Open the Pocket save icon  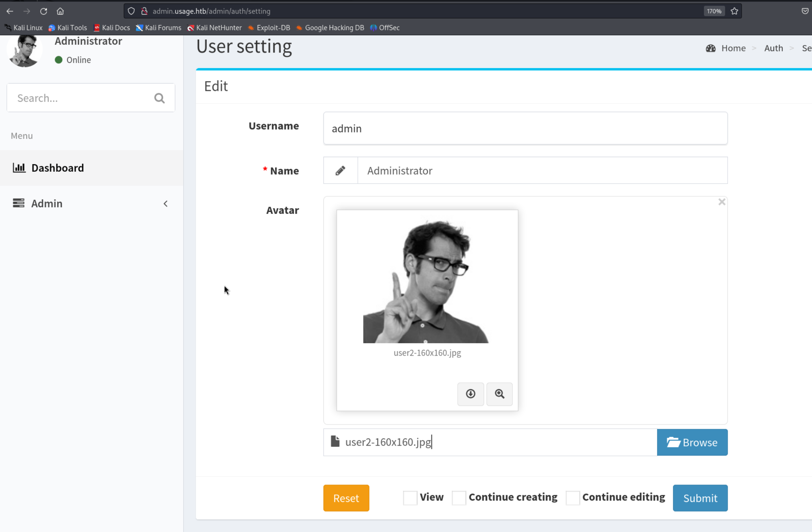pos(805,11)
